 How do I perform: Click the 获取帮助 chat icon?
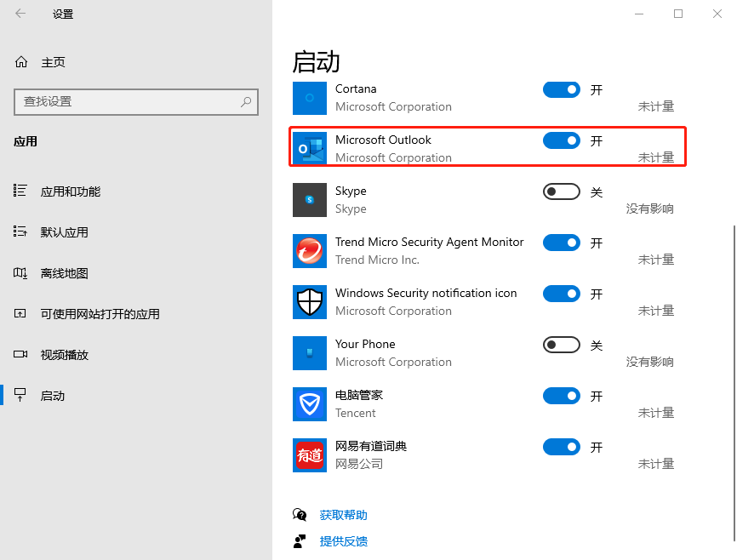tap(300, 515)
